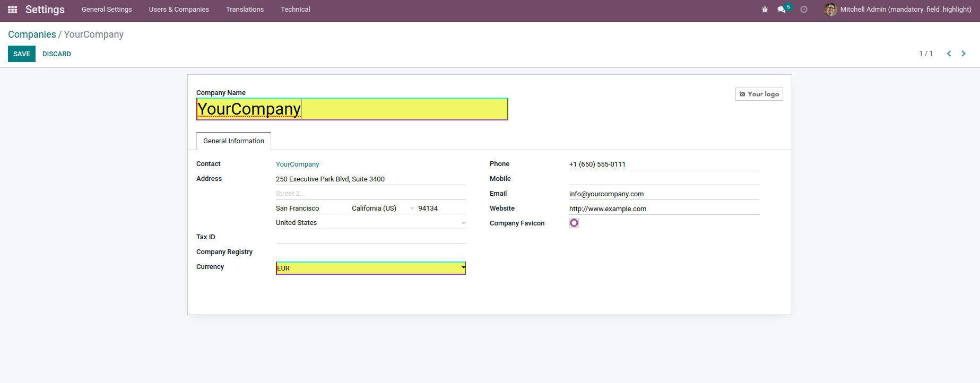Click the debug bug icon
This screenshot has width=980, height=383.
(x=765, y=10)
